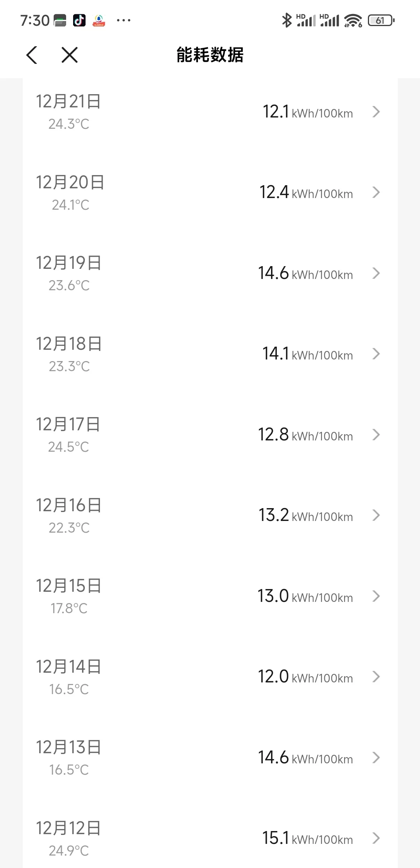The image size is (420, 868).
Task: Tap the TikTok notification icon
Action: [79, 20]
